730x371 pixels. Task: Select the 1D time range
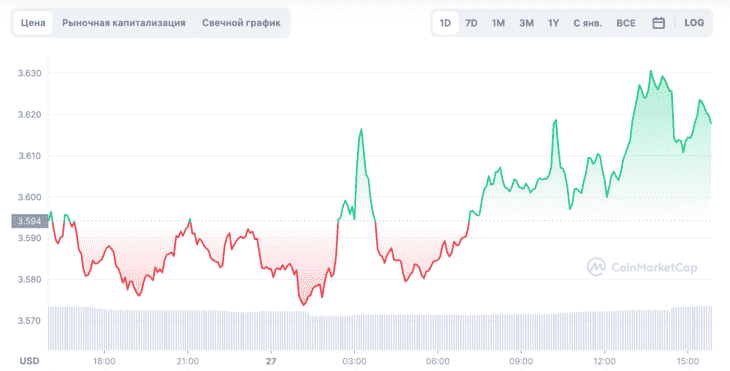point(445,23)
